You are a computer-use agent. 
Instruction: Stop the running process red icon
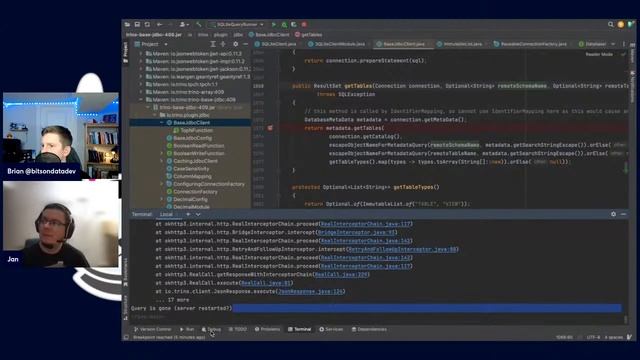pyautogui.click(x=304, y=24)
